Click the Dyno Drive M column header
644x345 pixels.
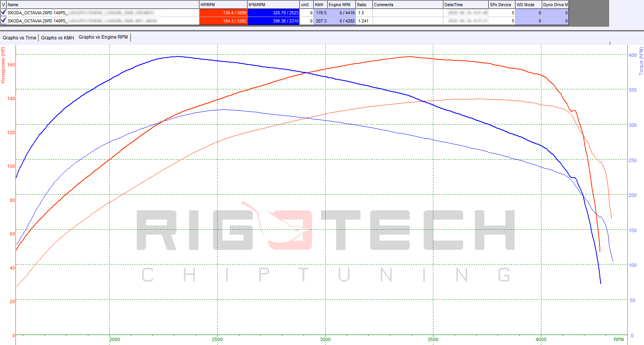pos(555,5)
